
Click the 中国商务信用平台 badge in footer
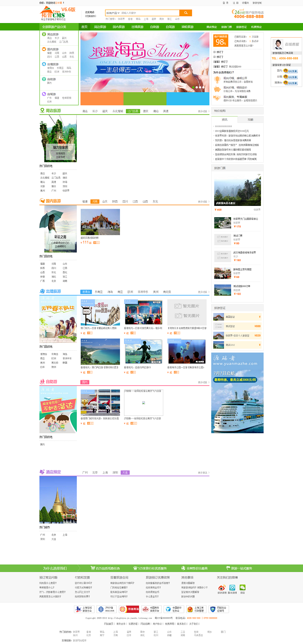click(151, 609)
